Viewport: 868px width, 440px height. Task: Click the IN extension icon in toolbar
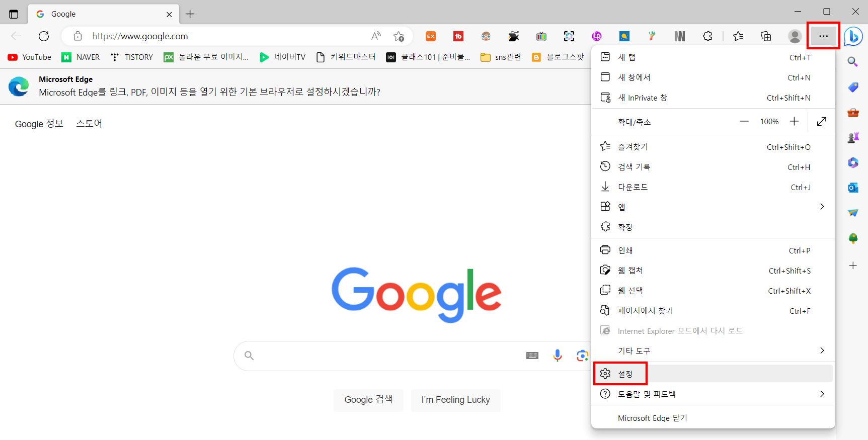pos(680,36)
